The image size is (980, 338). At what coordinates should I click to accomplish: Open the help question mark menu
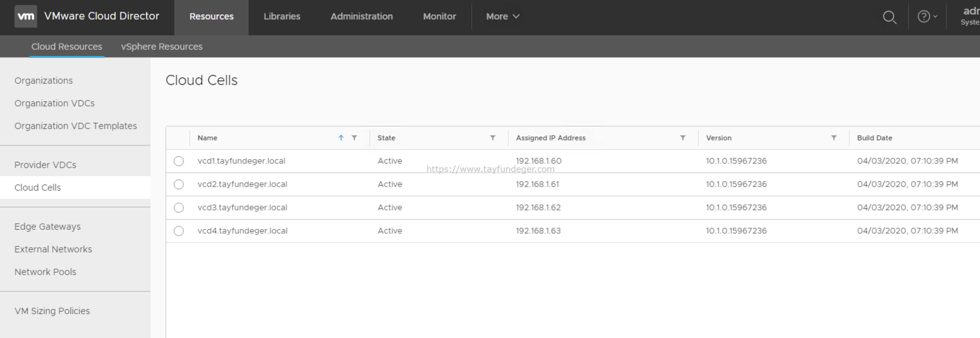(x=927, y=16)
